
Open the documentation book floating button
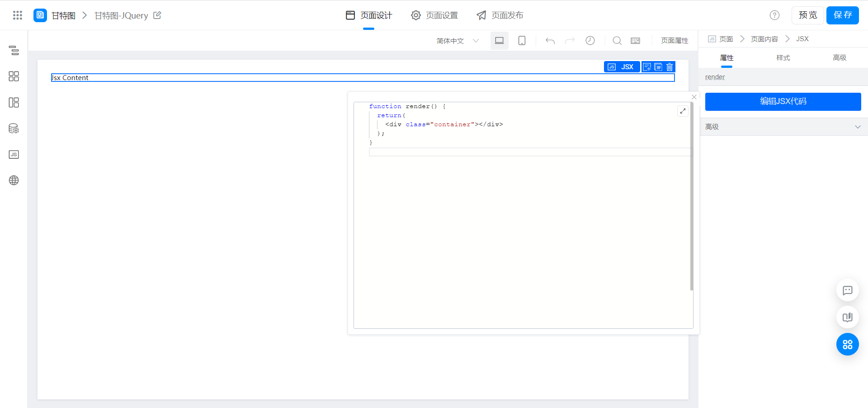coord(848,317)
